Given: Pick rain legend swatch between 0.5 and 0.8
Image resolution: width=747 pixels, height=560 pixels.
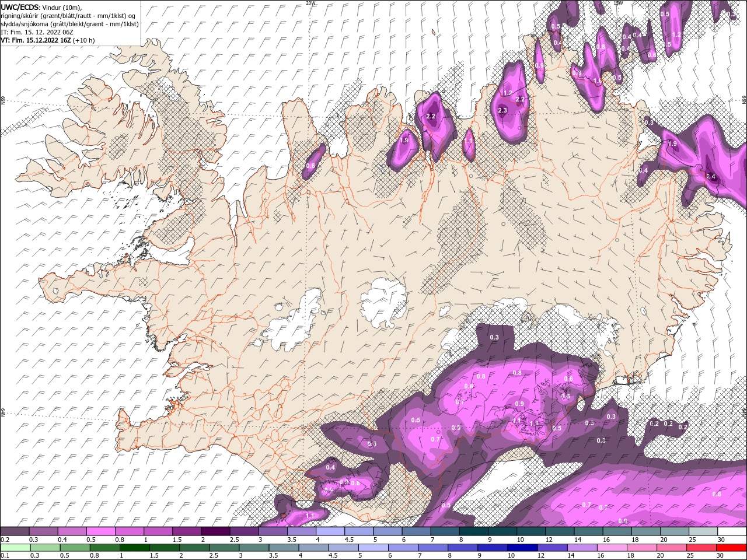Looking at the screenshot, I should [x=75, y=548].
